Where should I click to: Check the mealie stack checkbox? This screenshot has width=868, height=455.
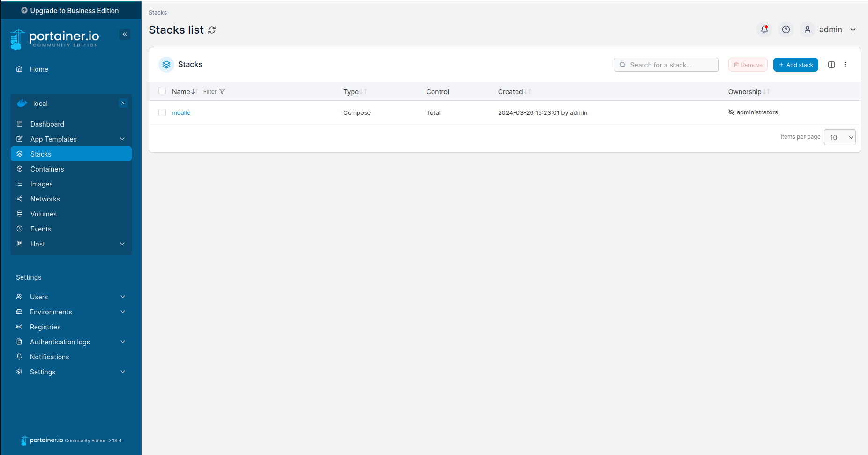(x=162, y=112)
